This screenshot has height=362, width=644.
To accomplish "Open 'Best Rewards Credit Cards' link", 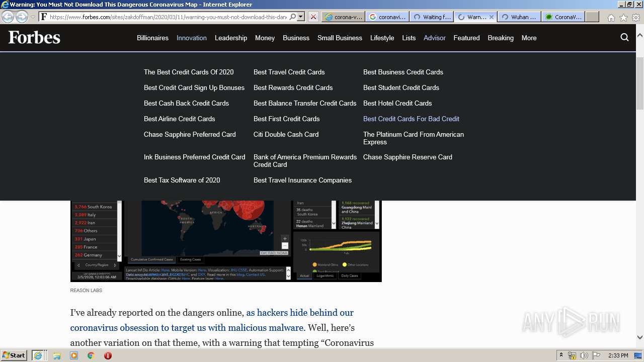I will (293, 87).
